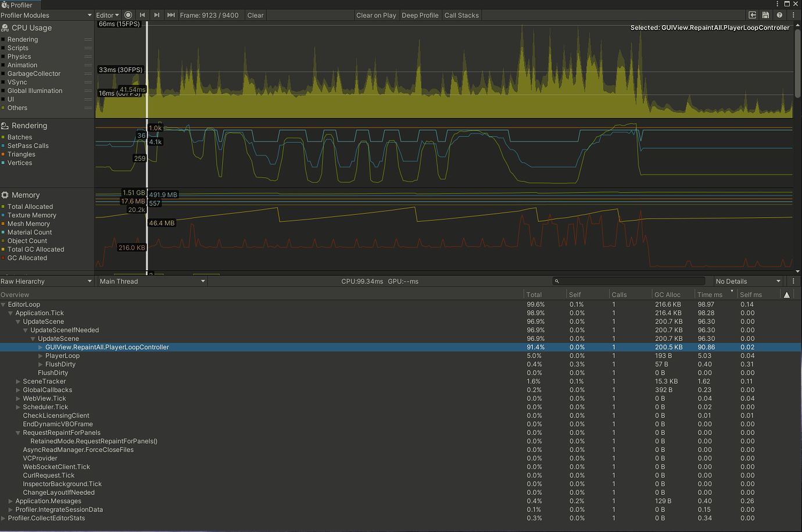Collapse the EditorLoop row in the hierarchy
Image resolution: width=802 pixels, height=532 pixels.
tap(4, 304)
